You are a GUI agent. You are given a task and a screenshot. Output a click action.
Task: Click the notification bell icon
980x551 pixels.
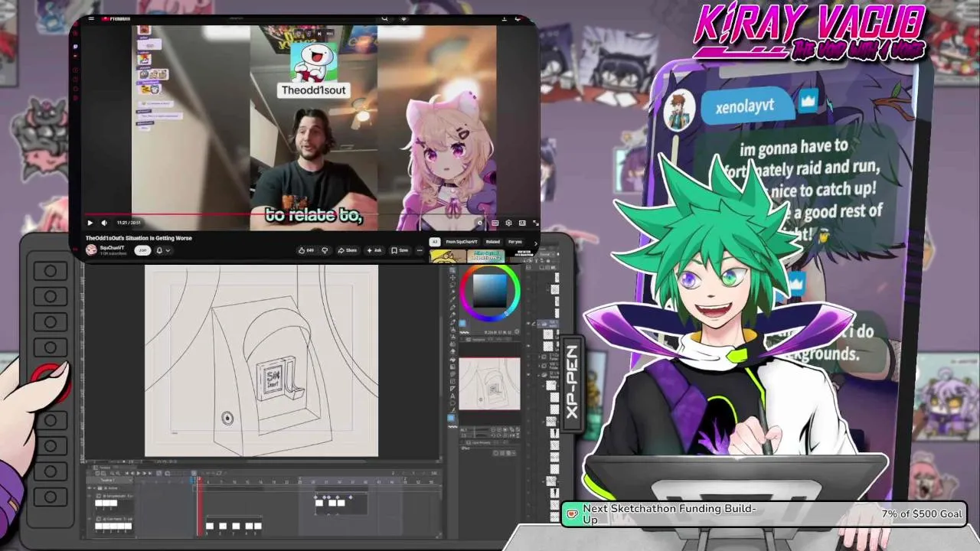(x=159, y=250)
